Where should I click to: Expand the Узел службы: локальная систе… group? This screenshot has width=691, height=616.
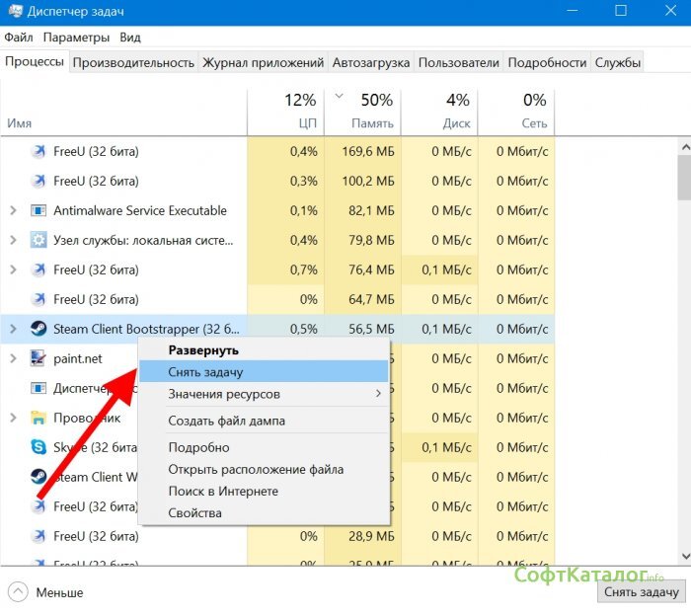tap(13, 240)
